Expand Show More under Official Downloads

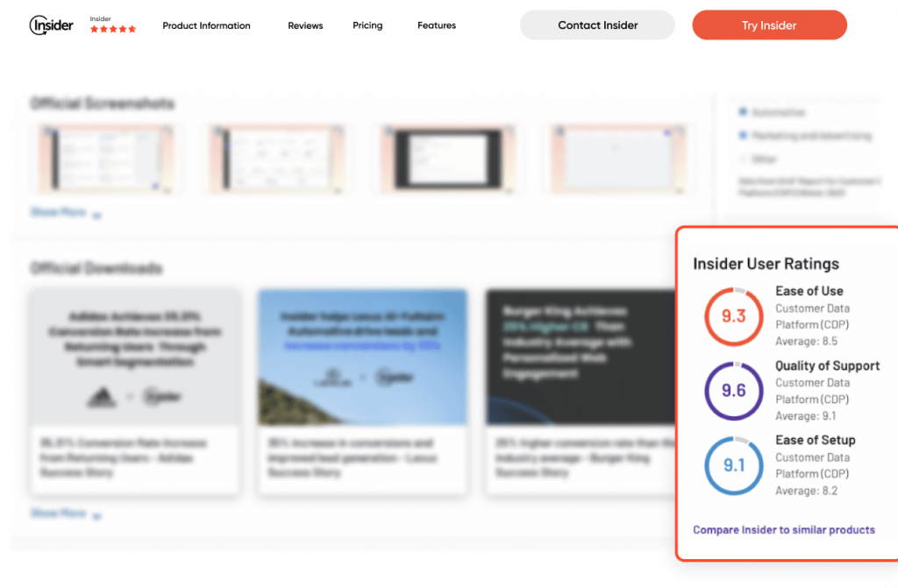[x=65, y=514]
